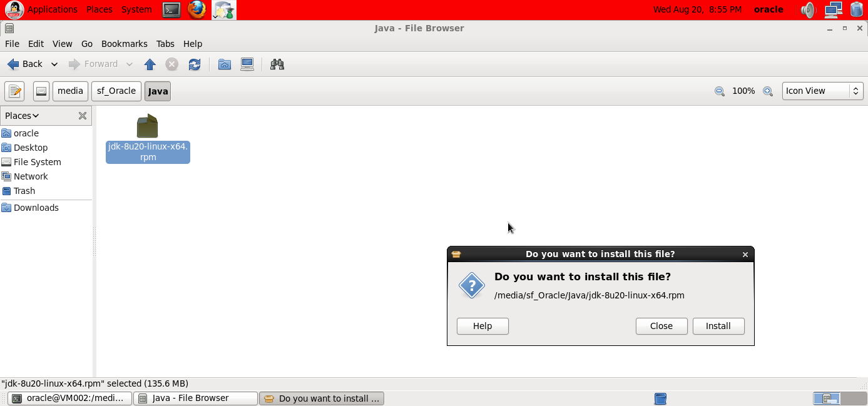Click the filesystem root drive path button
Screen dimensions: 868x406
[x=41, y=91]
